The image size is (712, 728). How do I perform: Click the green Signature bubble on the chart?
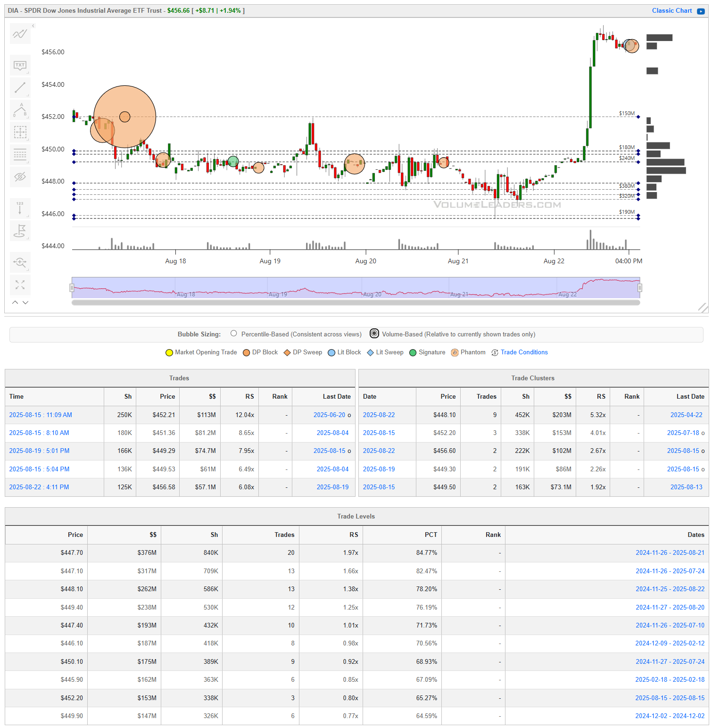pyautogui.click(x=233, y=162)
